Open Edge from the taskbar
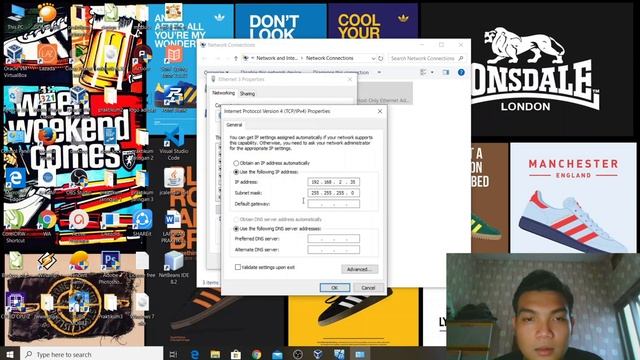The height and width of the screenshot is (360, 640). (195, 354)
